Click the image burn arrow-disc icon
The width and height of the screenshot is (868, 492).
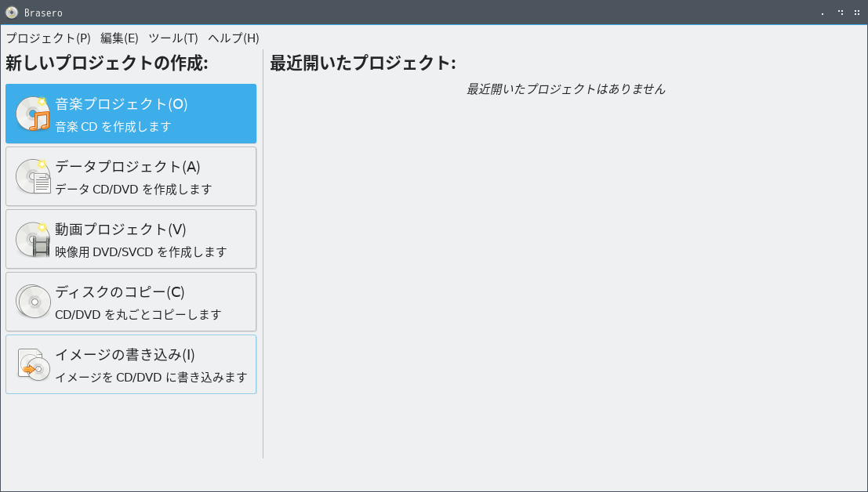pos(33,364)
